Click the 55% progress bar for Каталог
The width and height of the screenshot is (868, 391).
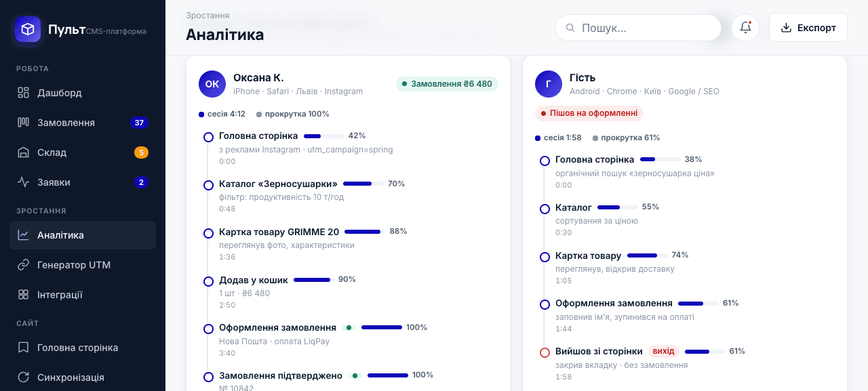click(x=618, y=207)
